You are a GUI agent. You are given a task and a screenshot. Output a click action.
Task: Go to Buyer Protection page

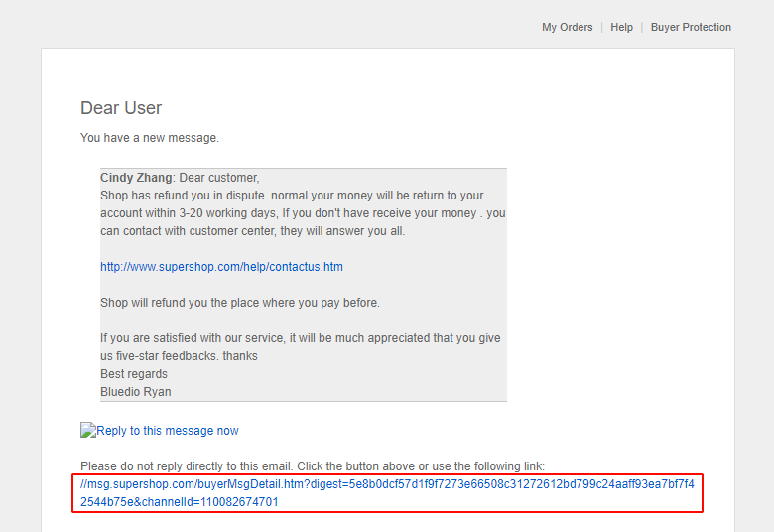pos(691,27)
